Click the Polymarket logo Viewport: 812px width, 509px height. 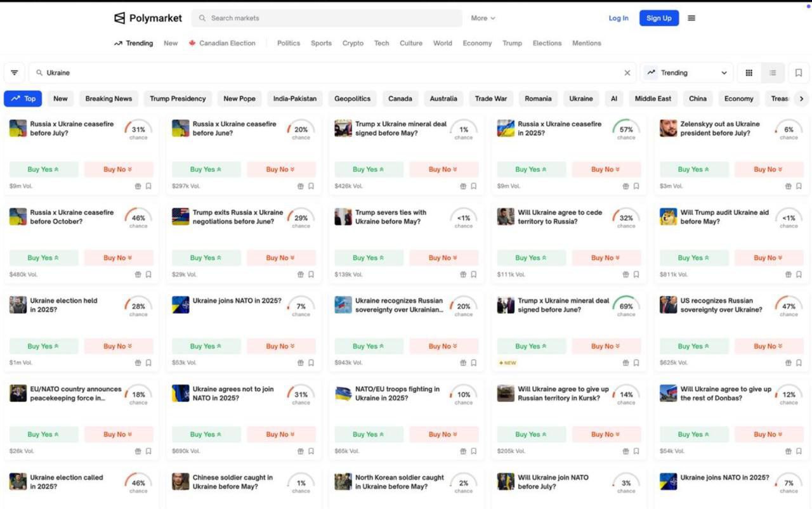[x=148, y=18]
